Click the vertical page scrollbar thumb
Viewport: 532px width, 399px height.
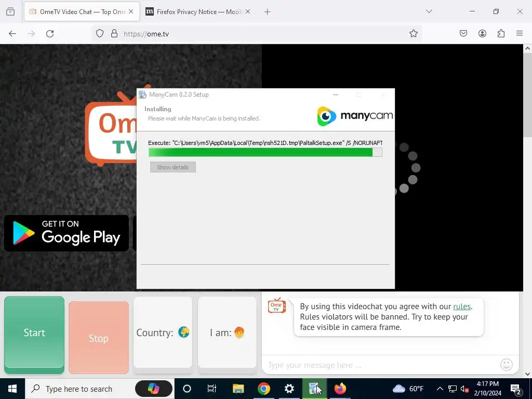527,95
